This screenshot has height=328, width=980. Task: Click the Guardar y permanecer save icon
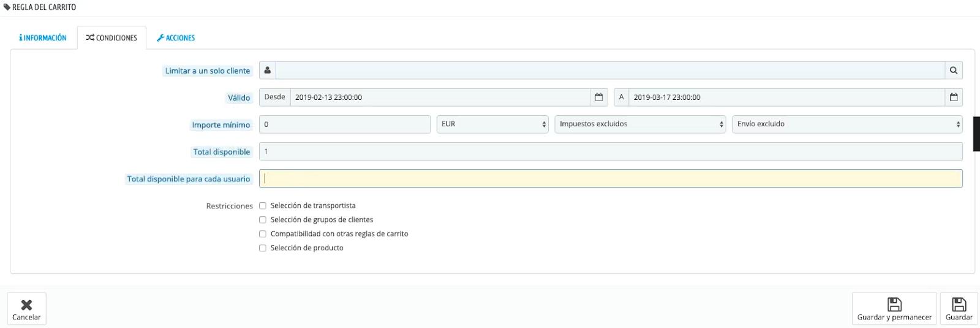pyautogui.click(x=894, y=304)
